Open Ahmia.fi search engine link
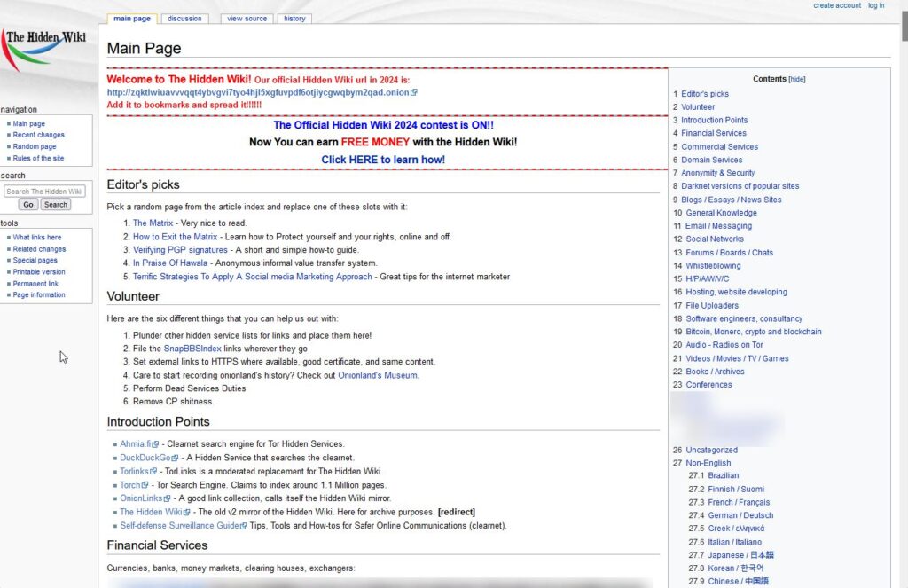The image size is (908, 588). [x=136, y=444]
